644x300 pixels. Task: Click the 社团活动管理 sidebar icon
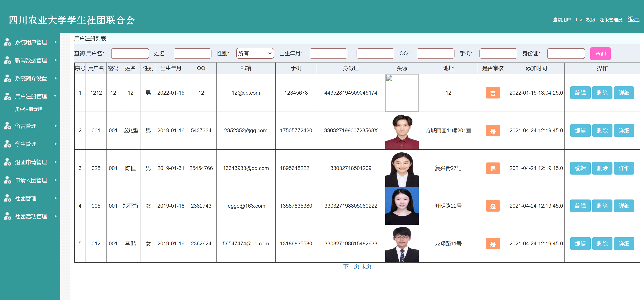[x=7, y=216]
